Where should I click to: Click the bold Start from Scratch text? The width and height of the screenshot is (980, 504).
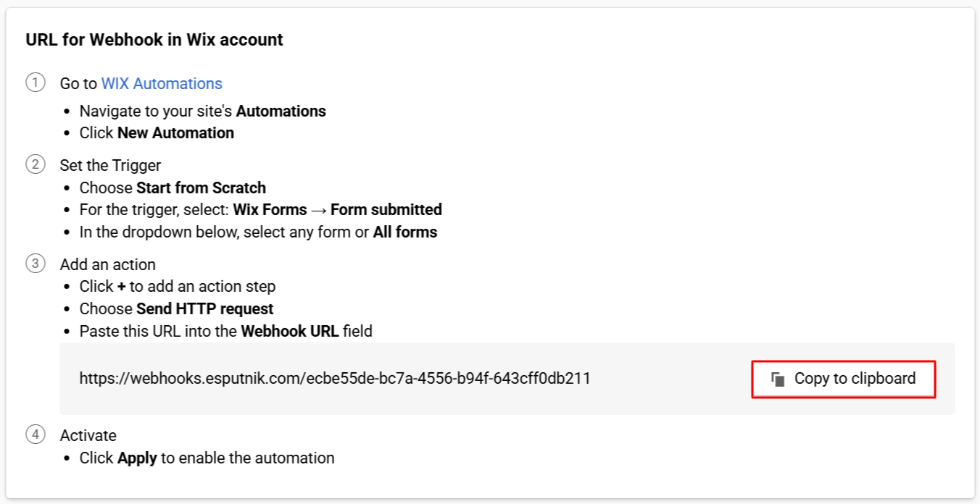[x=201, y=188]
